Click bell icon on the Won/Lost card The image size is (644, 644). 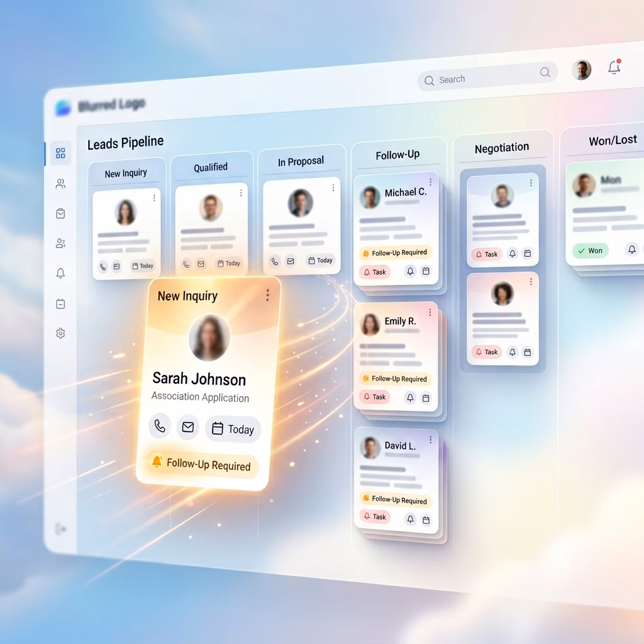[632, 249]
